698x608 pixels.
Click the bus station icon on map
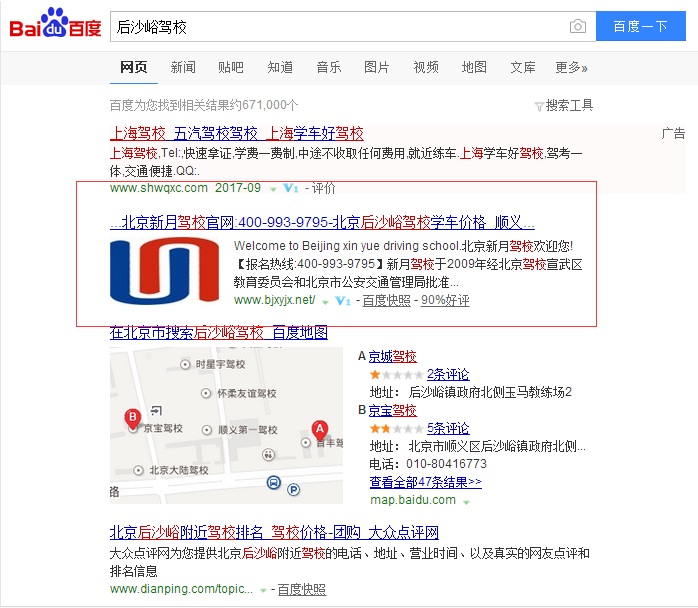pos(273,482)
